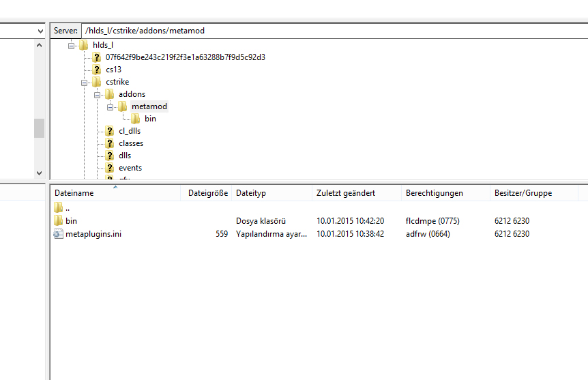Select the classes folder in tree
The width and height of the screenshot is (588, 380).
(130, 143)
